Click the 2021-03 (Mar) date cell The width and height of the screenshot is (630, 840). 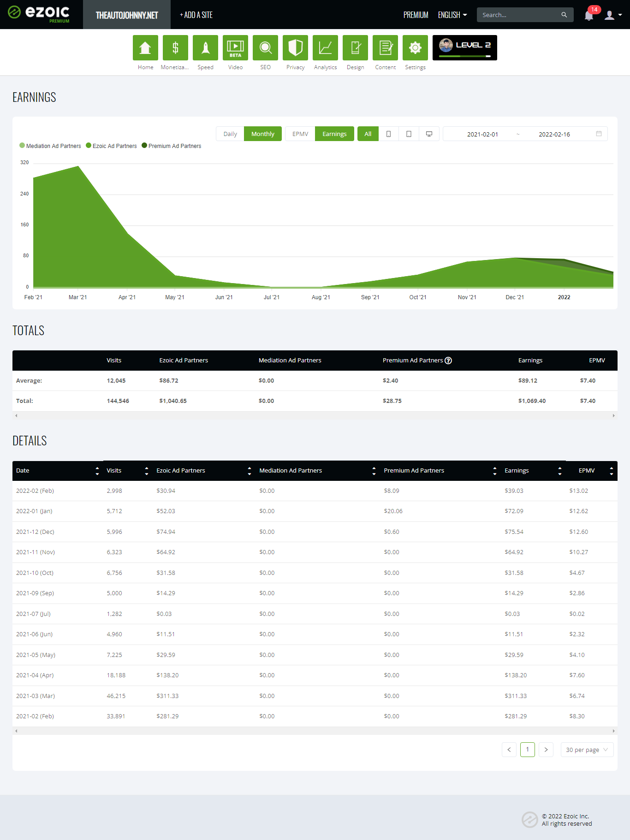pyautogui.click(x=36, y=696)
